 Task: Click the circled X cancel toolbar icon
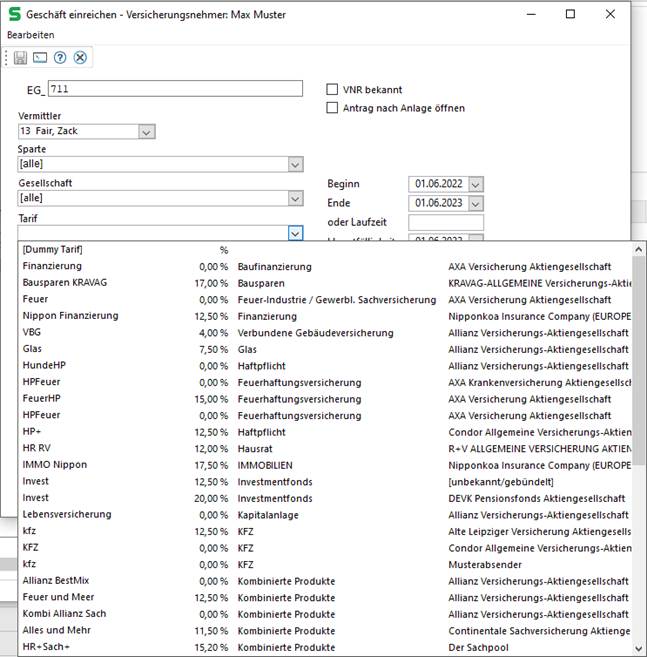pos(80,58)
